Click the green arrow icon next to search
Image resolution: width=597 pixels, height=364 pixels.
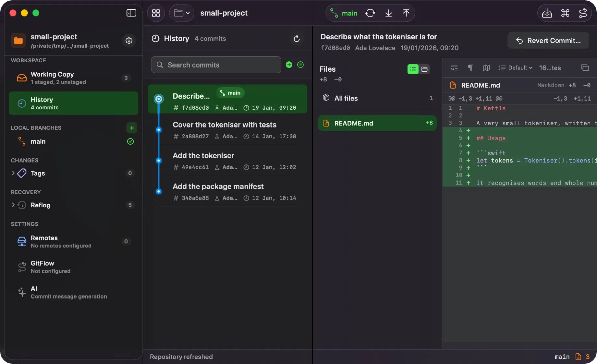click(289, 65)
